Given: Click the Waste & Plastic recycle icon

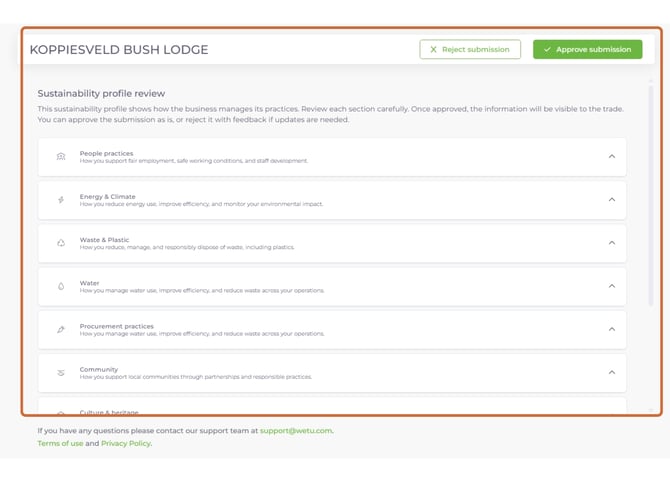Looking at the screenshot, I should click(61, 243).
